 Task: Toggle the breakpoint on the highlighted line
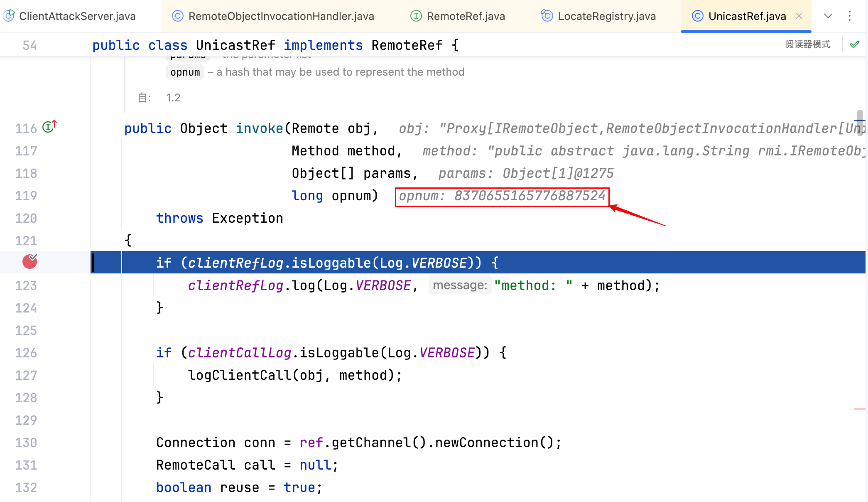(x=29, y=262)
